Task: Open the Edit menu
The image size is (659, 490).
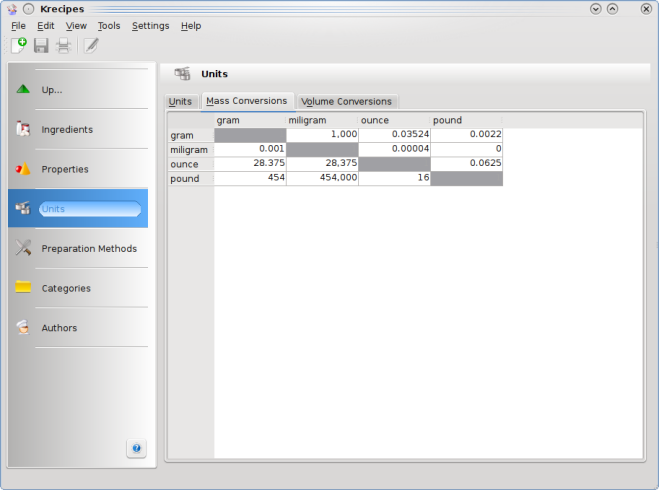Action: (x=45, y=26)
